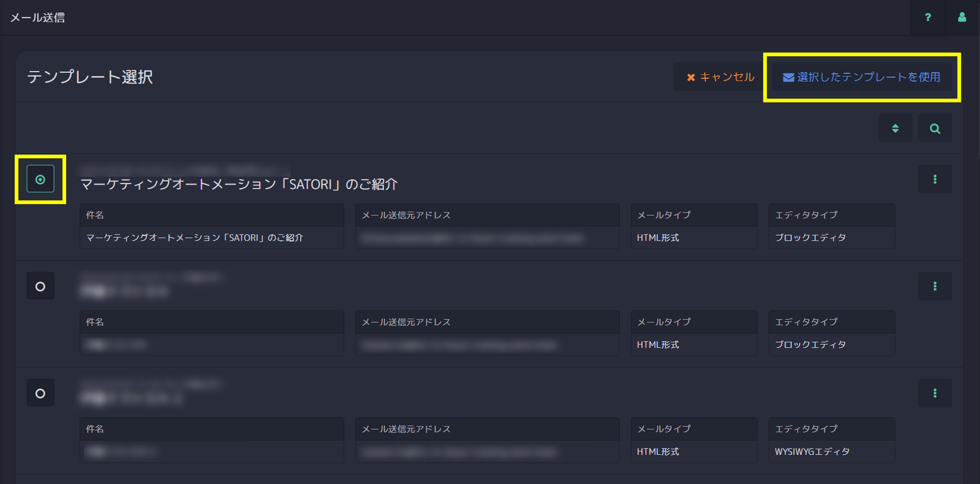This screenshot has height=484, width=980.
Task: Open the template search magnifier icon
Action: pos(935,128)
